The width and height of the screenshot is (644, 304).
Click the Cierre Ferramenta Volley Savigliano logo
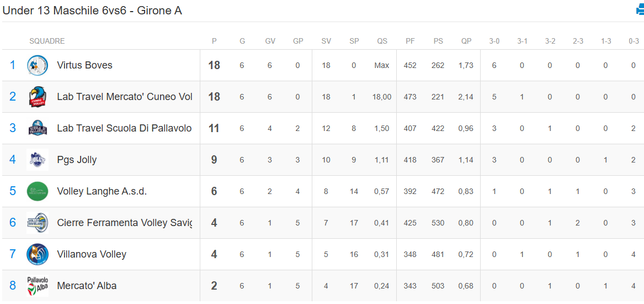point(38,223)
